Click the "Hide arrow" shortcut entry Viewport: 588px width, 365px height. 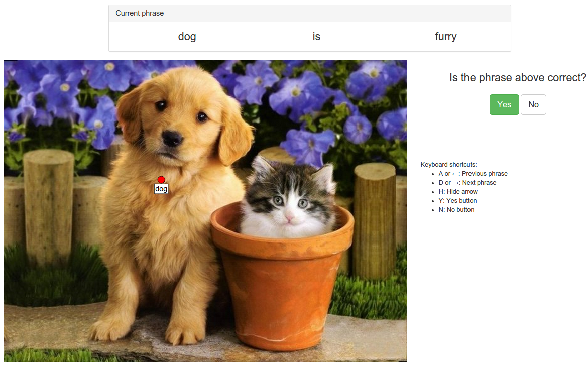coord(458,192)
